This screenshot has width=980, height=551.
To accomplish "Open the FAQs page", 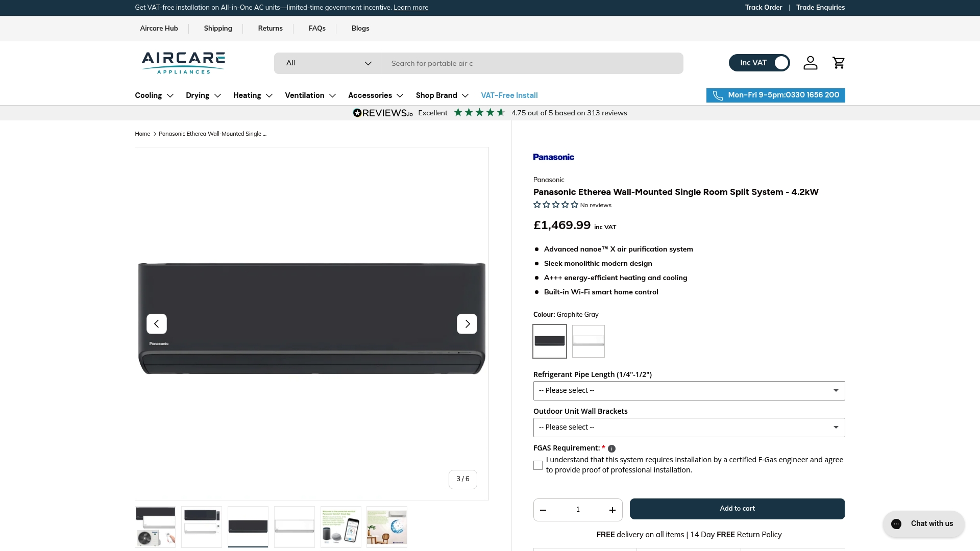I will (317, 29).
